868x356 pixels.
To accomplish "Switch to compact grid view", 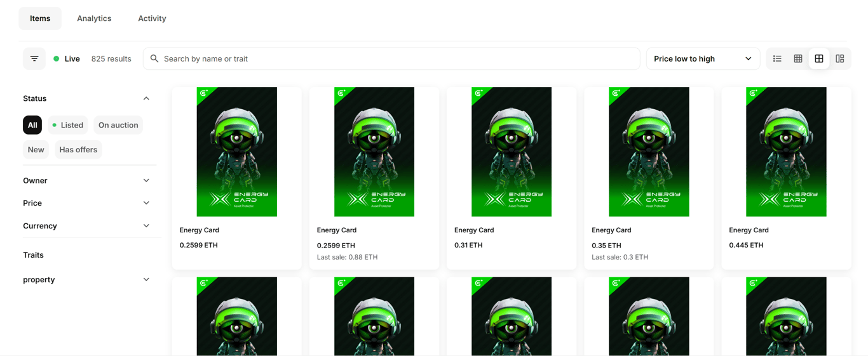I will 798,58.
